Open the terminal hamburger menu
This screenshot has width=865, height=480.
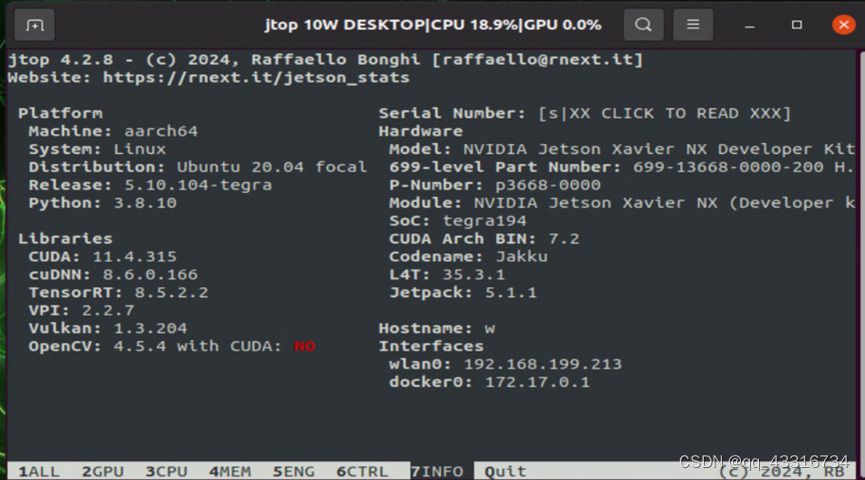coord(693,25)
